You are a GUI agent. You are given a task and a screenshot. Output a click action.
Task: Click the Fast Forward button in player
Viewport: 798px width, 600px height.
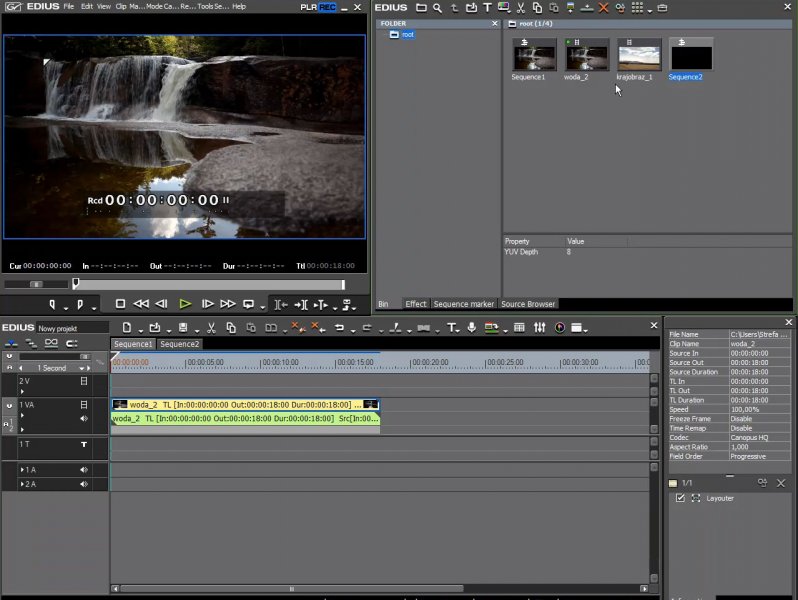coord(228,304)
